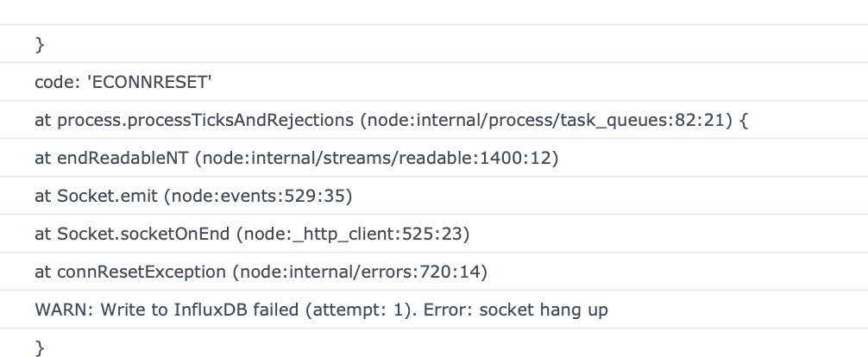
Task: Click the 'ECONNRESET' error code text
Action: coord(149,82)
